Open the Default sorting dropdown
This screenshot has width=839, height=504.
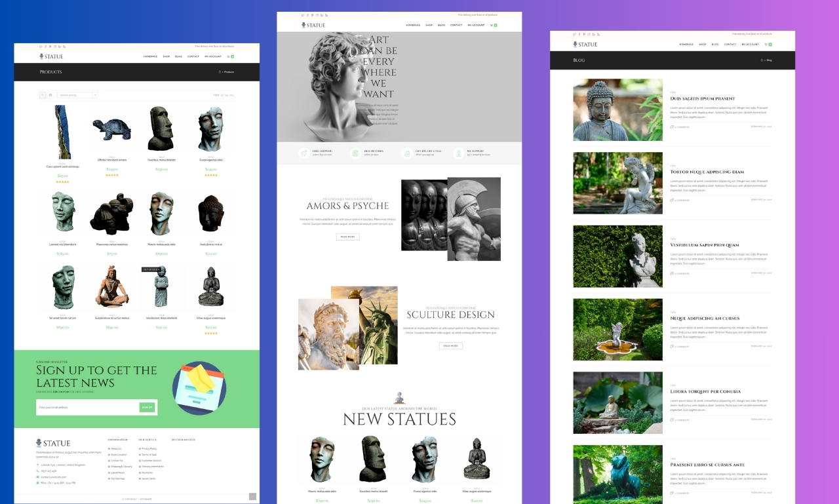coord(77,95)
